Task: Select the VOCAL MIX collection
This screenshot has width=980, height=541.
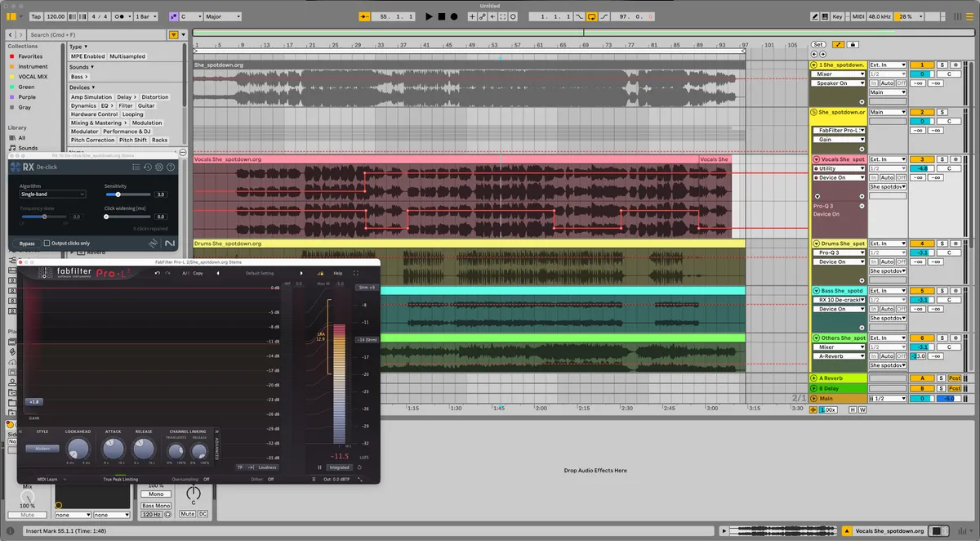Action: 33,76
